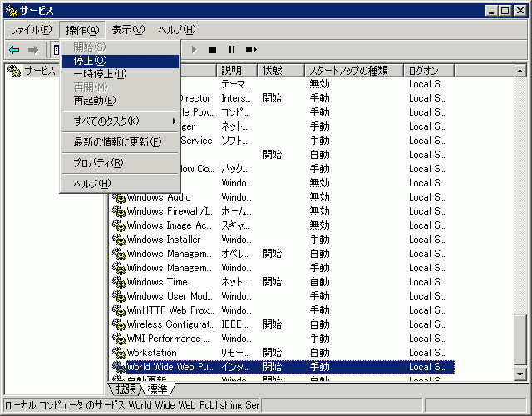Sort by the 説明 column header

coord(236,71)
